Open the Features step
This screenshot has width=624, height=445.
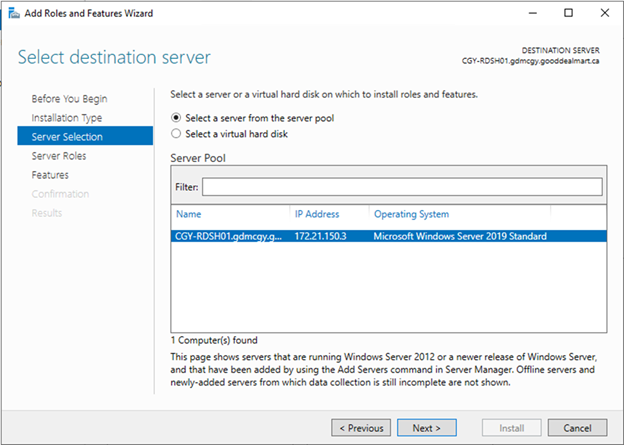50,175
